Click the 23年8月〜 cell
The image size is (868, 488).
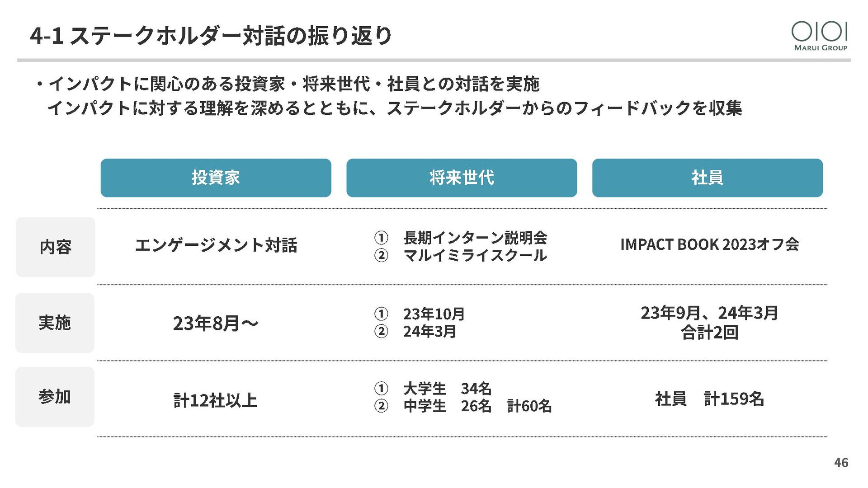(x=216, y=323)
